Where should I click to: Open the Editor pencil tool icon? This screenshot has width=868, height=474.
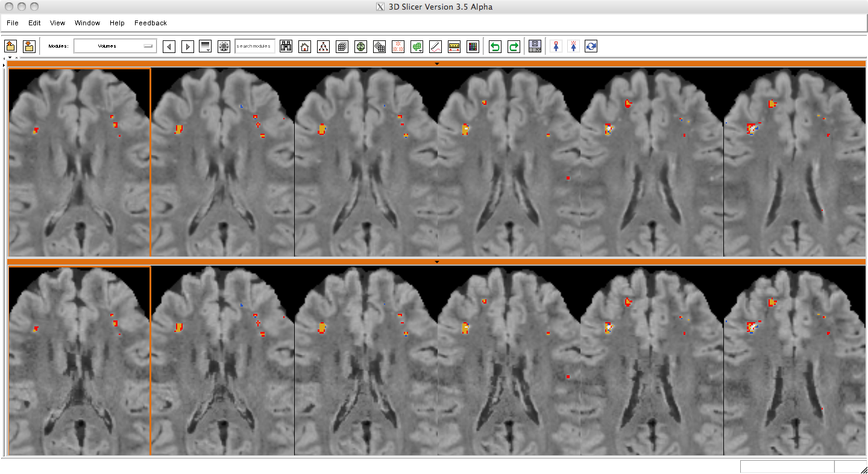[435, 46]
